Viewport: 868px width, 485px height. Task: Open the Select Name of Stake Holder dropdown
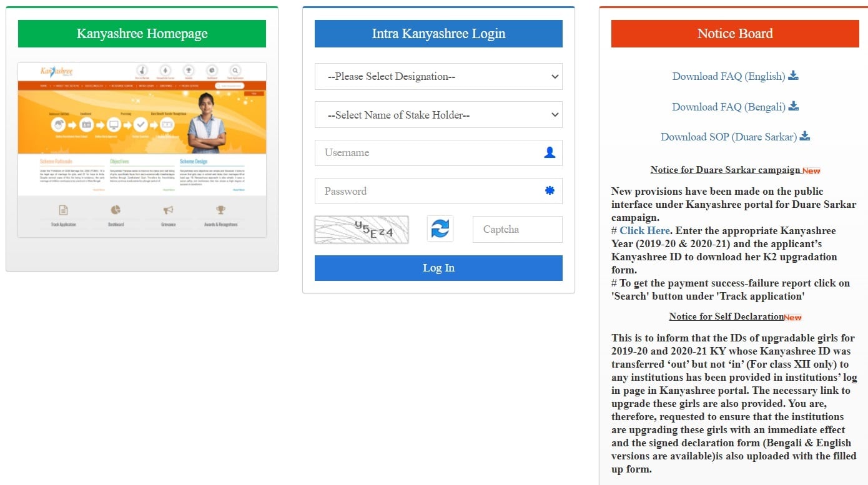438,115
